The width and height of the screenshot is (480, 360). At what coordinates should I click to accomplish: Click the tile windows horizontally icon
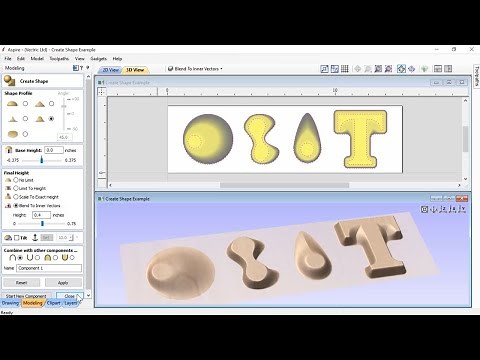click(x=438, y=69)
